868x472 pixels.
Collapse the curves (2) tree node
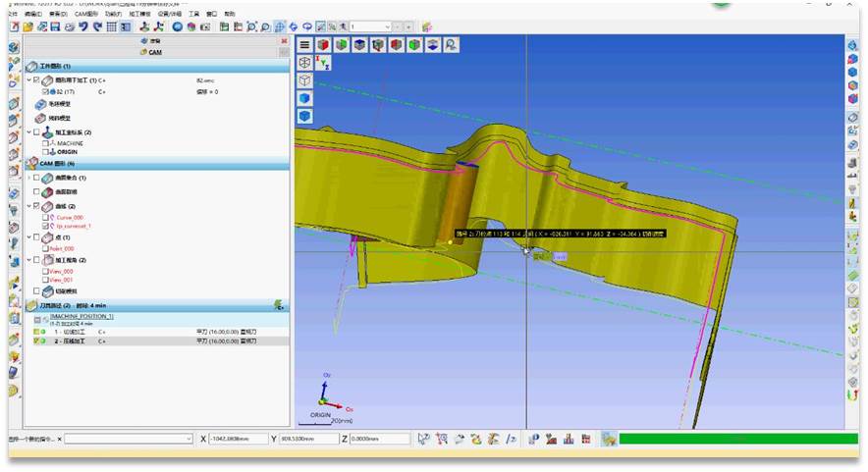click(28, 206)
